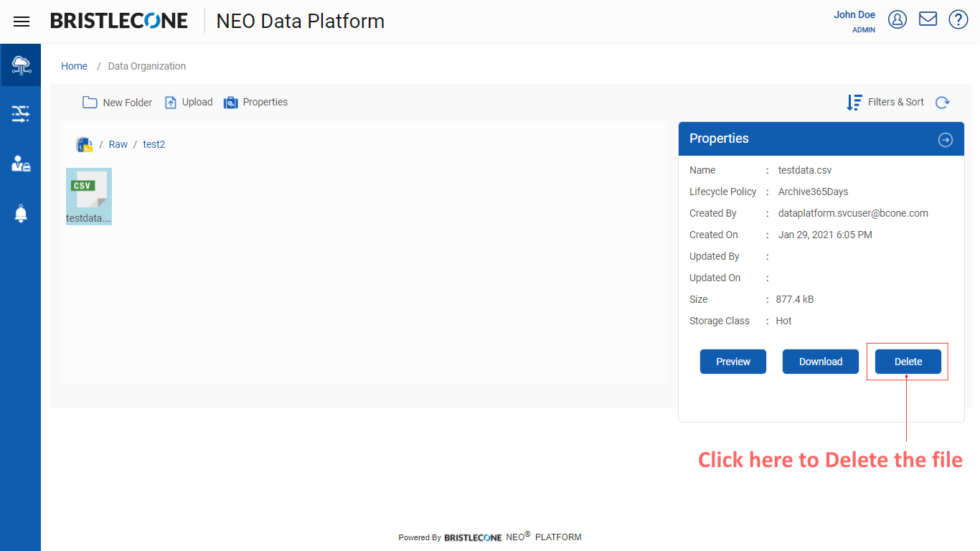Click Data Organization breadcrumb
This screenshot has width=980, height=551.
pyautogui.click(x=147, y=66)
